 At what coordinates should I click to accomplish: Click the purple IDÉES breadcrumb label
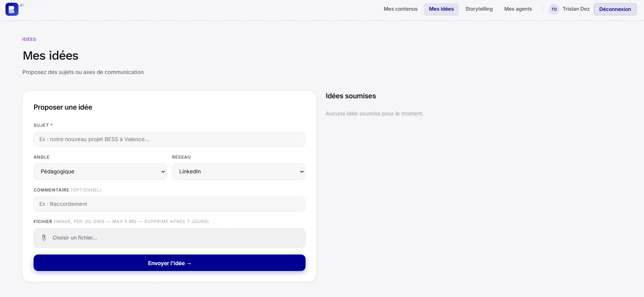pyautogui.click(x=29, y=39)
